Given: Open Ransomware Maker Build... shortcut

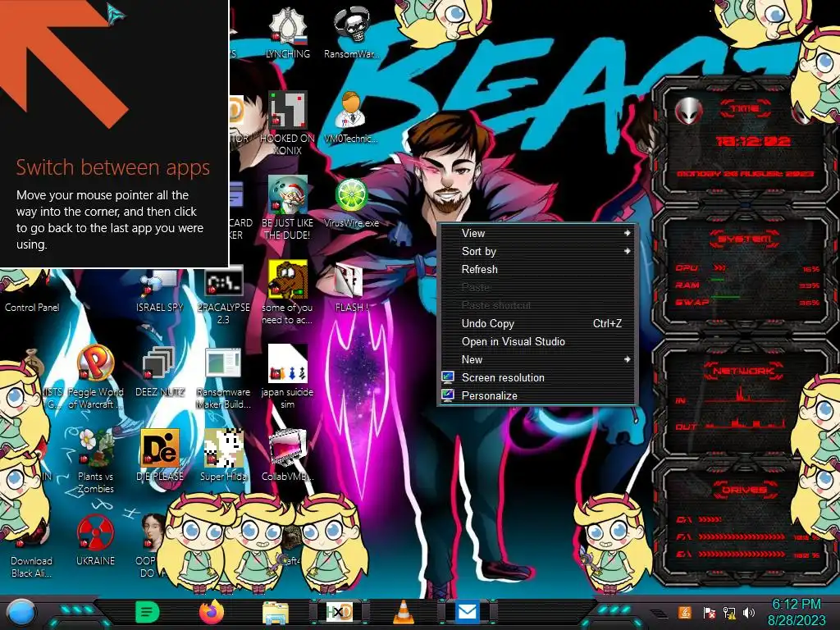Looking at the screenshot, I should (223, 377).
